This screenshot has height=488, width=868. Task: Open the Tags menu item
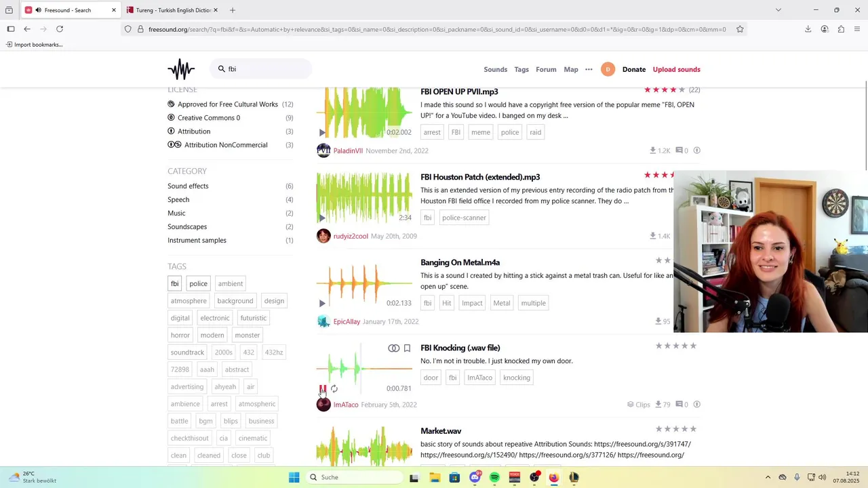point(521,69)
